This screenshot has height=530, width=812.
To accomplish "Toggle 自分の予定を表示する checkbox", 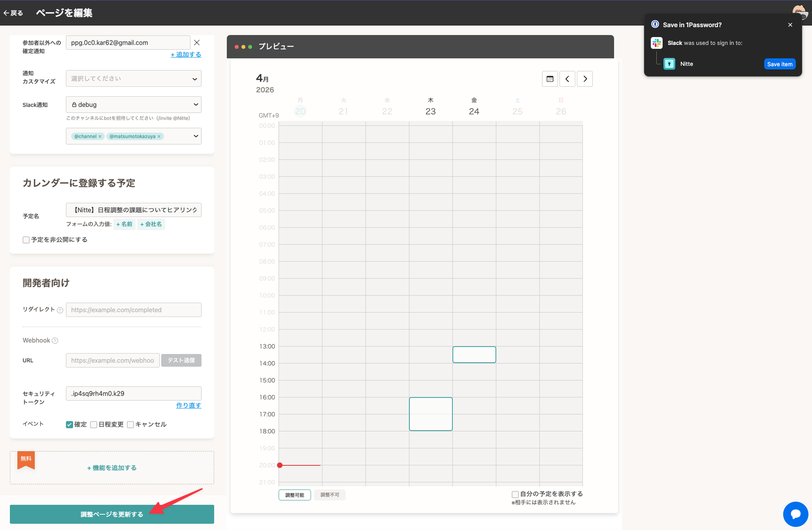I will [515, 494].
